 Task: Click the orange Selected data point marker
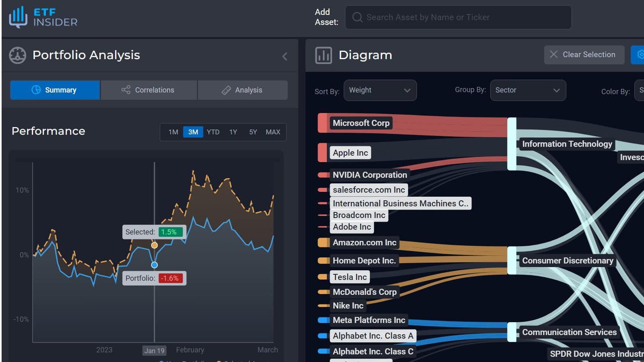click(155, 245)
